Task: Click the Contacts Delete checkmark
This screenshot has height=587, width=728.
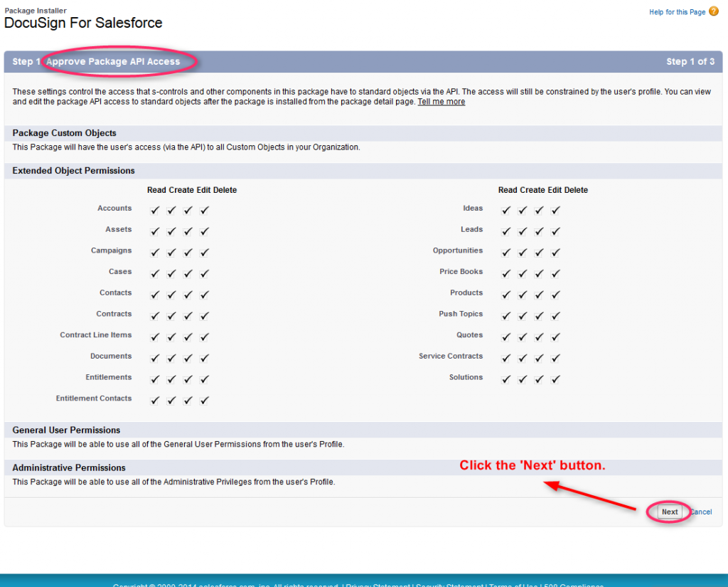Action: click(204, 295)
